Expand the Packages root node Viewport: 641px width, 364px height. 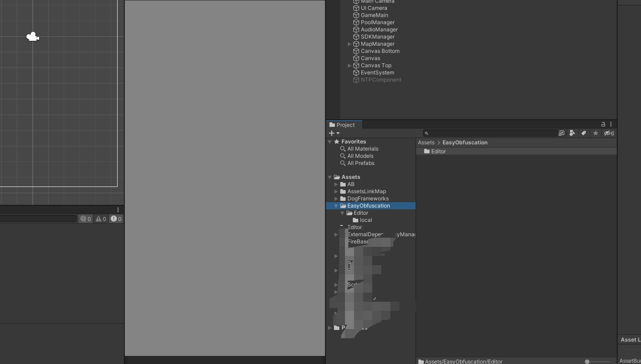pos(330,328)
